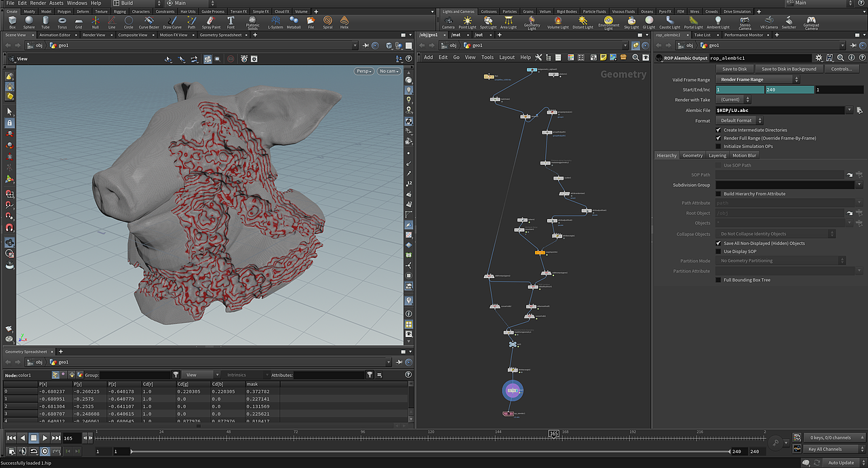Select the Sphere shelf tool

28,22
